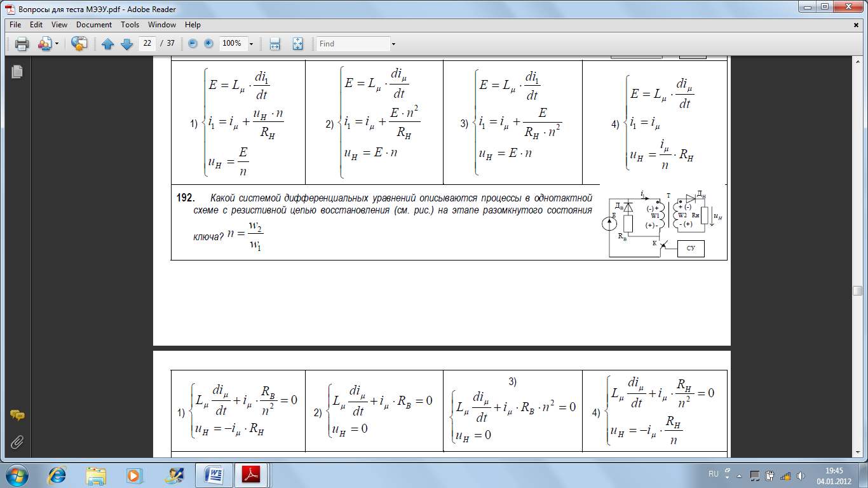Image resolution: width=868 pixels, height=488 pixels.
Task: Open the Pages panel in left sidebar
Action: coord(17,72)
